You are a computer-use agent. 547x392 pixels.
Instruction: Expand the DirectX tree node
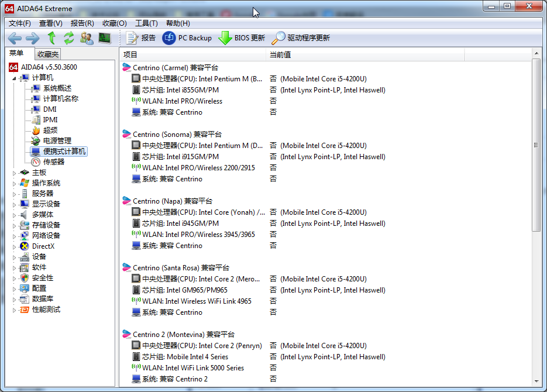click(14, 247)
